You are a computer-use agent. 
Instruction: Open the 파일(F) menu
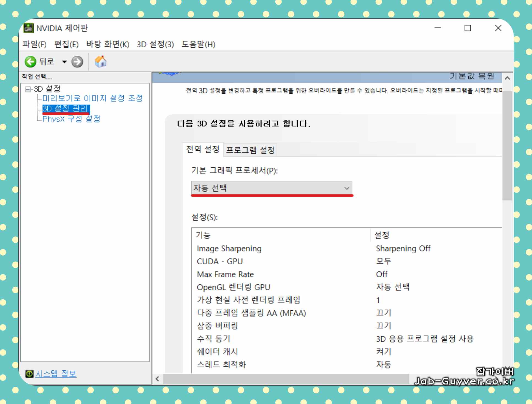pyautogui.click(x=34, y=44)
